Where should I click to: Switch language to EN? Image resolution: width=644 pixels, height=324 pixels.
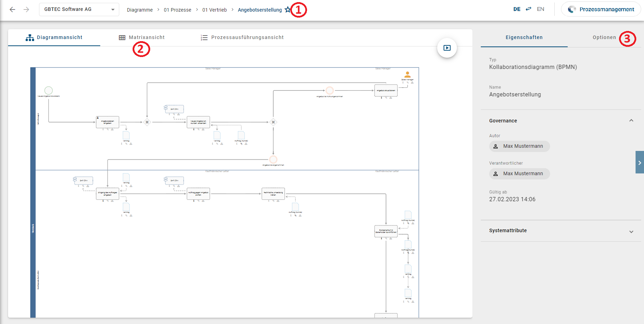(x=540, y=9)
